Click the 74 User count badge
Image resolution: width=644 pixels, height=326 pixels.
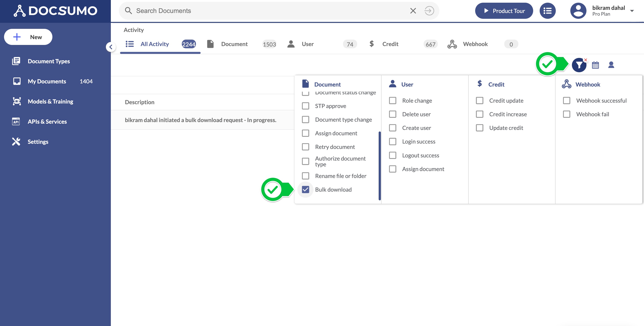click(350, 44)
